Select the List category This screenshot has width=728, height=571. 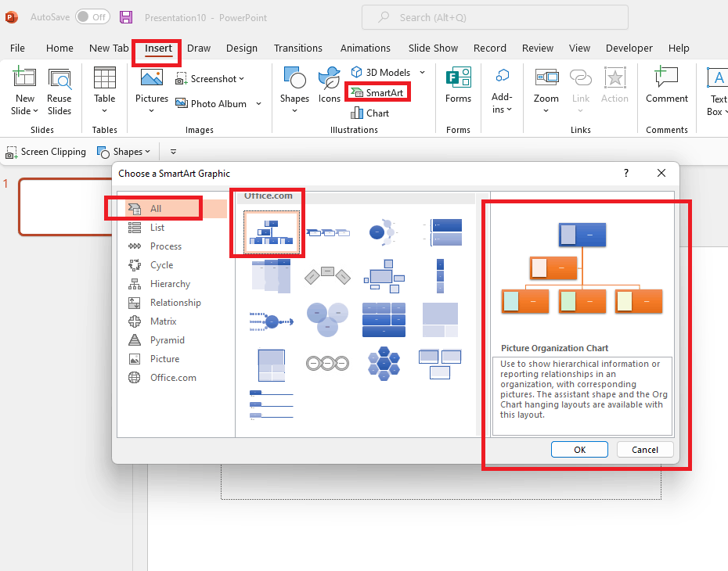point(176,228)
